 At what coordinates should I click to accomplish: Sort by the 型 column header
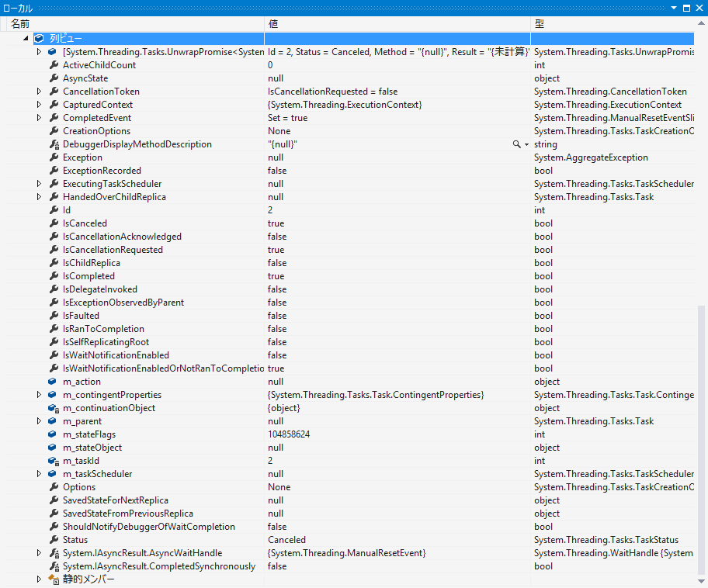[613, 24]
